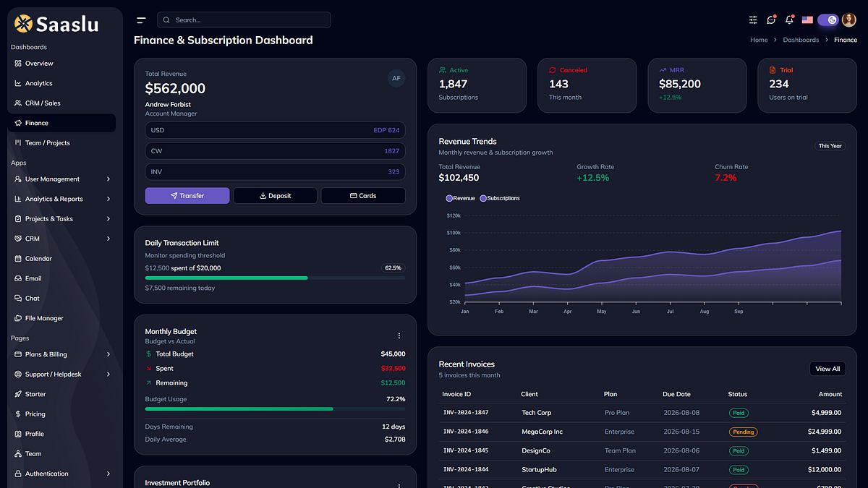Click the Trial document icon

(x=773, y=70)
